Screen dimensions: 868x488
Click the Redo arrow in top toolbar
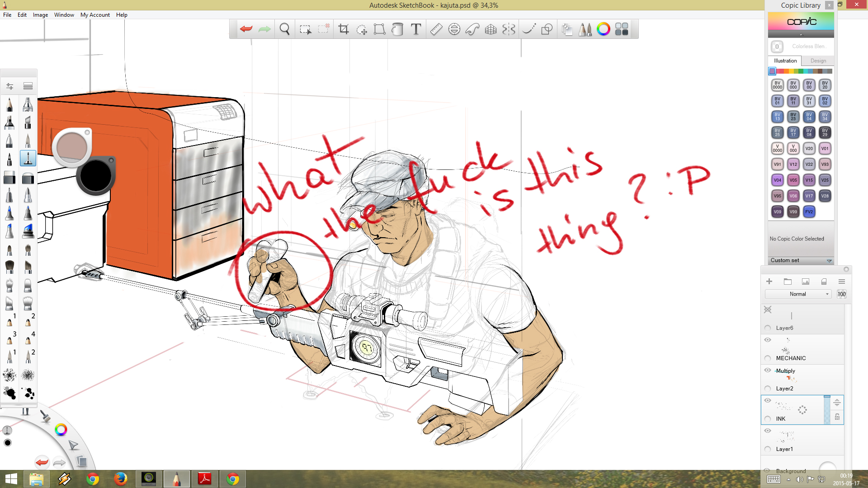coord(264,29)
